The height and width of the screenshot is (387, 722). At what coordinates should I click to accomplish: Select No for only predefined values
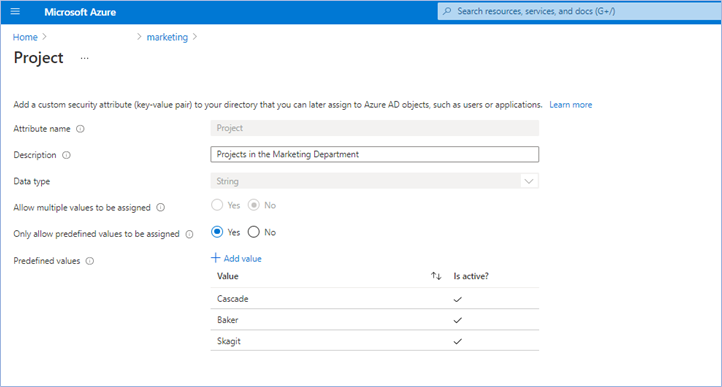(x=254, y=232)
